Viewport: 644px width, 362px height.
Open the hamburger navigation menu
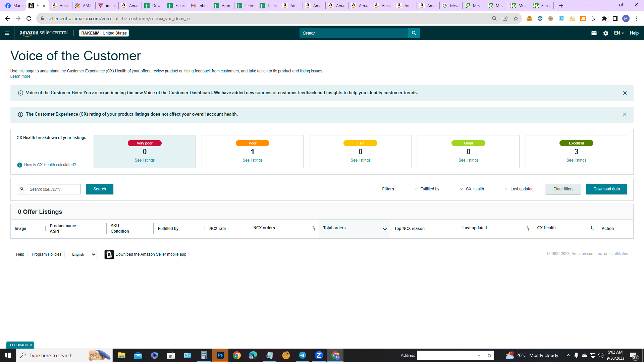tap(7, 33)
